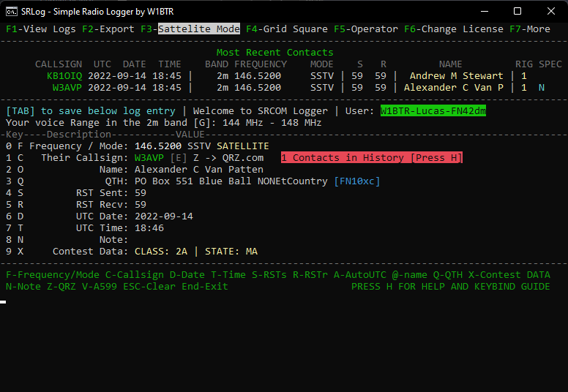Viewport: 568px width, 392px height.
Task: Select the UTC Date value 2022-09-14
Action: 164,216
